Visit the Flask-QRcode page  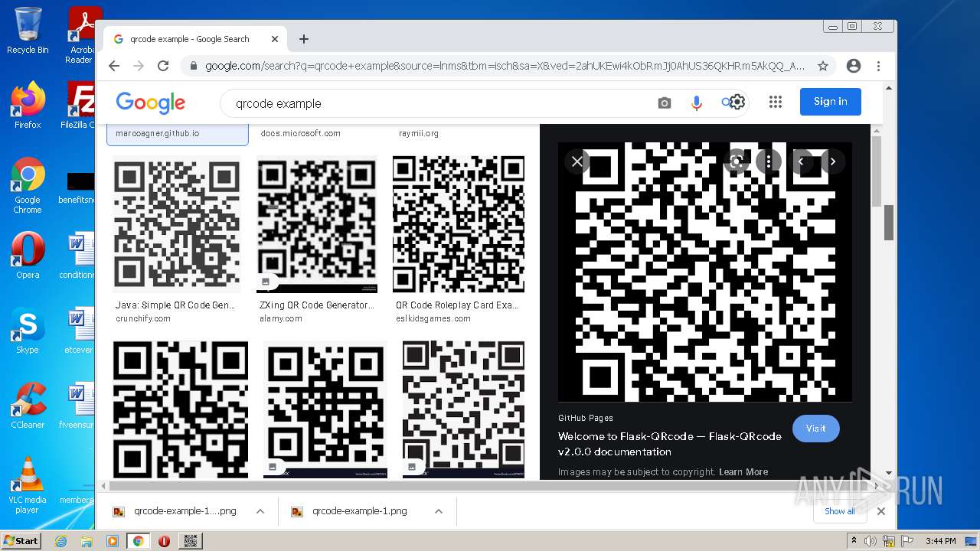(x=815, y=429)
